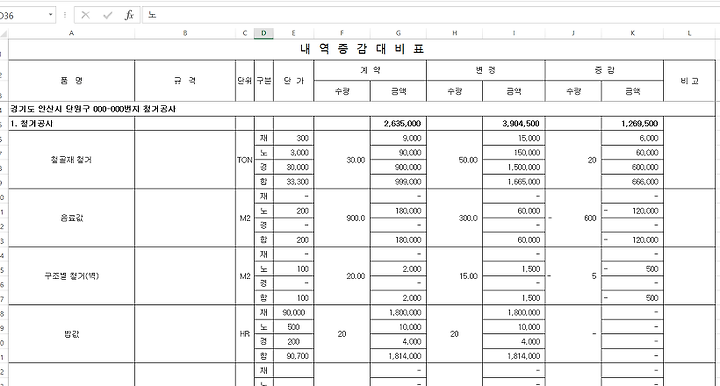Select column L header
Screen dimensions: 720x386
[x=689, y=33]
